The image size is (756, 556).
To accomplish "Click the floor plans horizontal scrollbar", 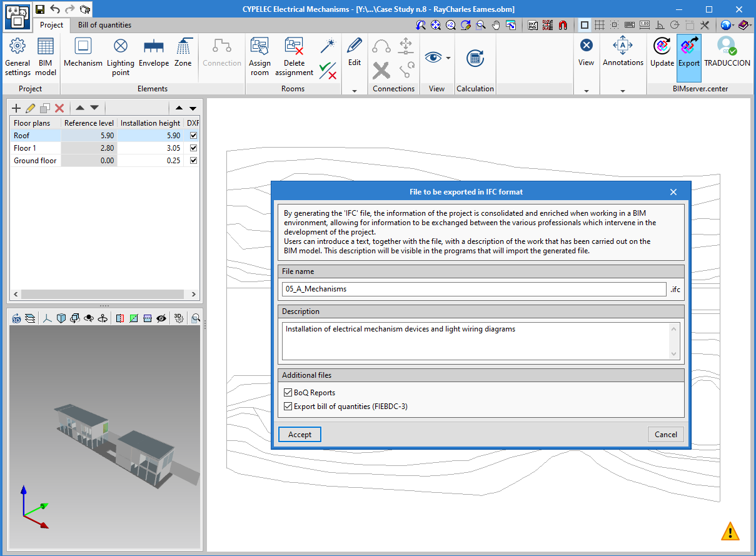I will click(105, 294).
